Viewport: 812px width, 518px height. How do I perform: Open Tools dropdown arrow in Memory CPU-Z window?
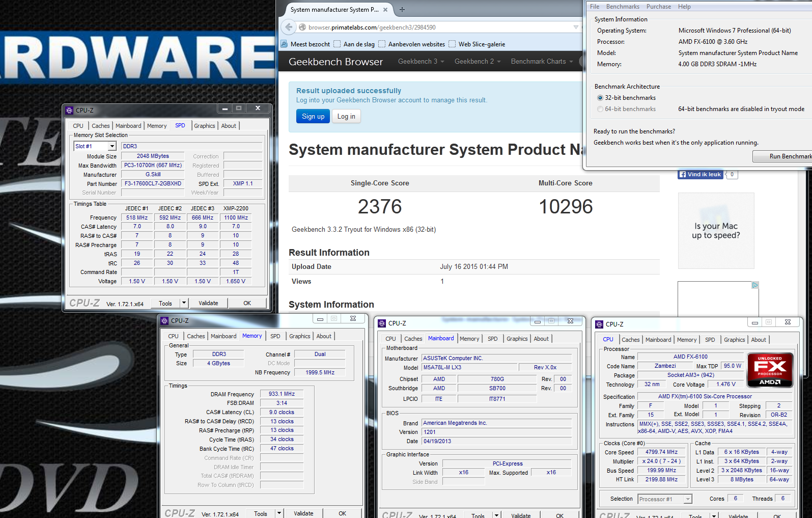(x=279, y=513)
